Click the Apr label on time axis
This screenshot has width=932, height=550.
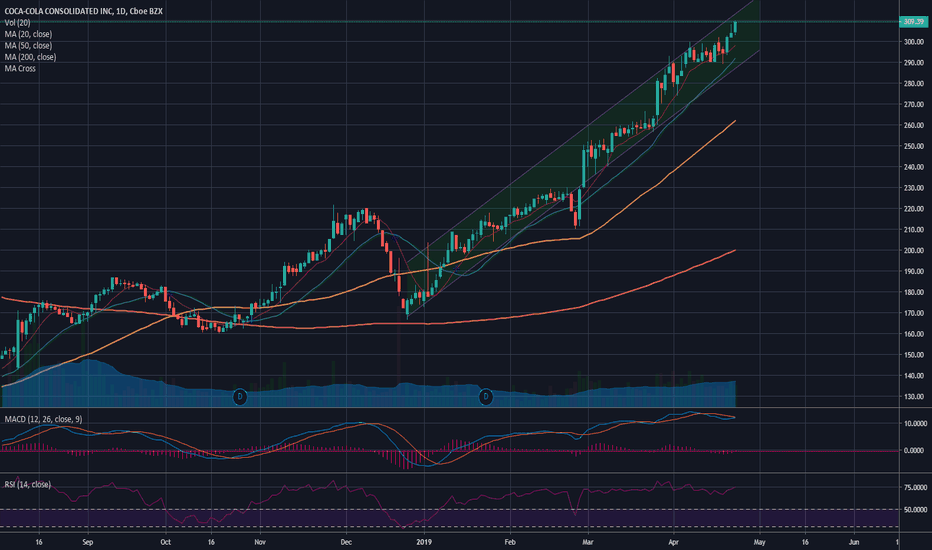tap(673, 542)
